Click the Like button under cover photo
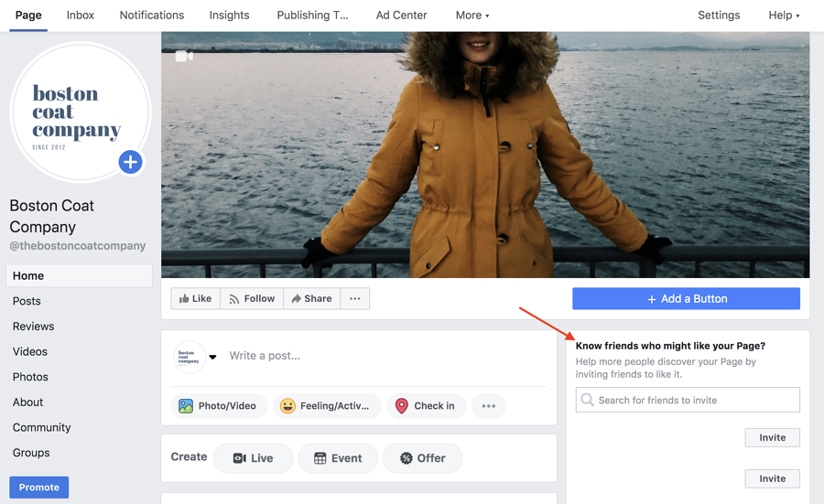 [195, 299]
